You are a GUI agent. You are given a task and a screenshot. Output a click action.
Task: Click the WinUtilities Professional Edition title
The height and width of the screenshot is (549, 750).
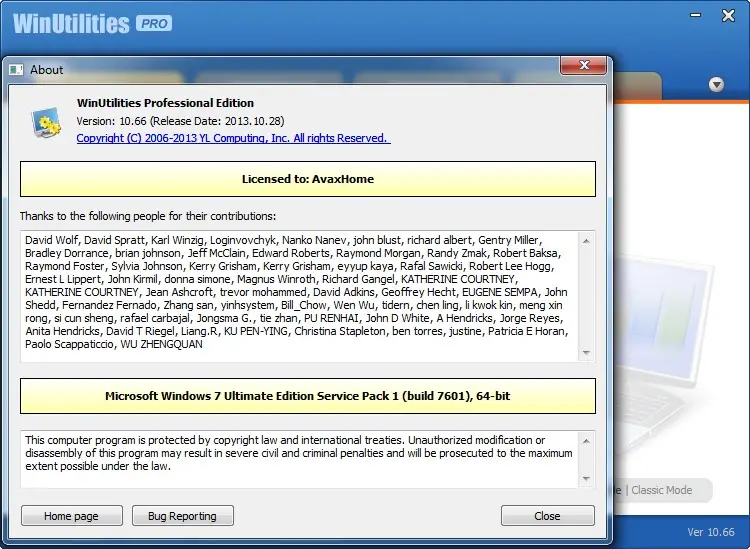coord(165,103)
